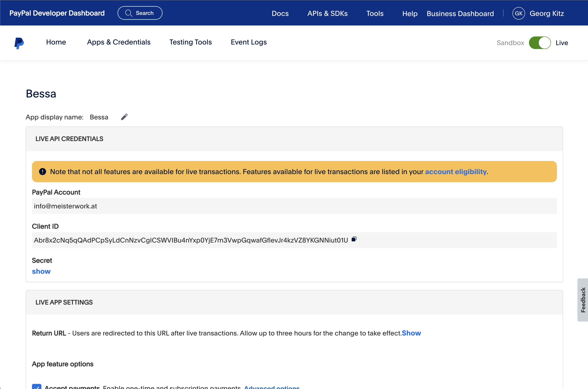Show the hidden Secret key
The width and height of the screenshot is (588, 389).
(x=41, y=271)
